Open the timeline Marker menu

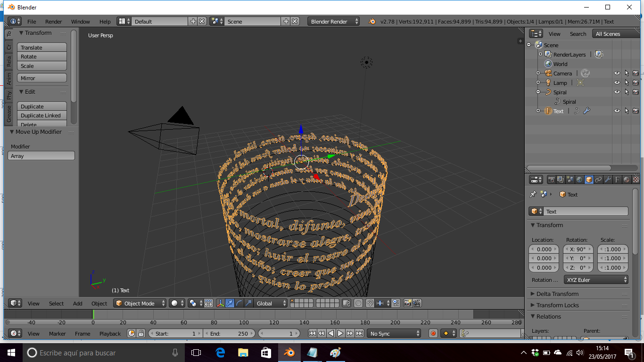coord(58,333)
